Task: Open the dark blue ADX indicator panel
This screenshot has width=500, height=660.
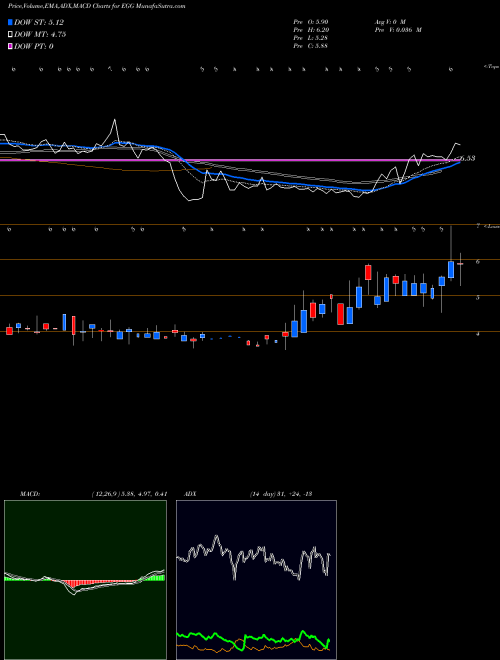Action: point(256,580)
